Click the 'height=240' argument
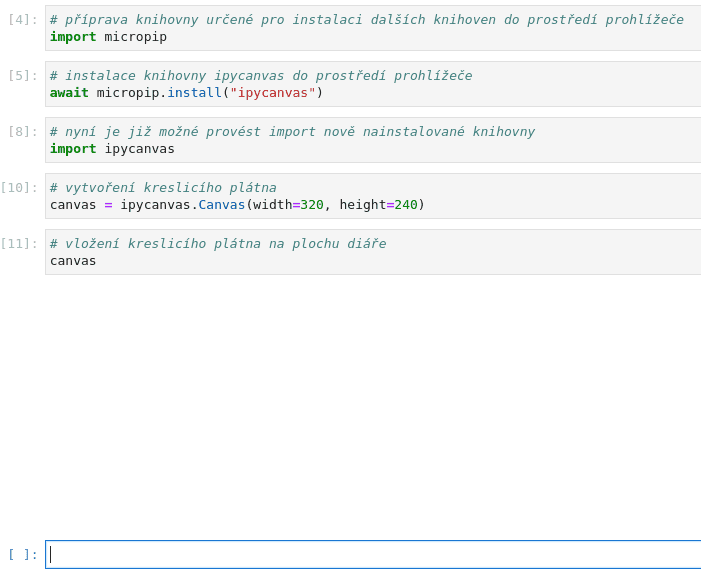The height and width of the screenshot is (581, 701). click(x=378, y=205)
